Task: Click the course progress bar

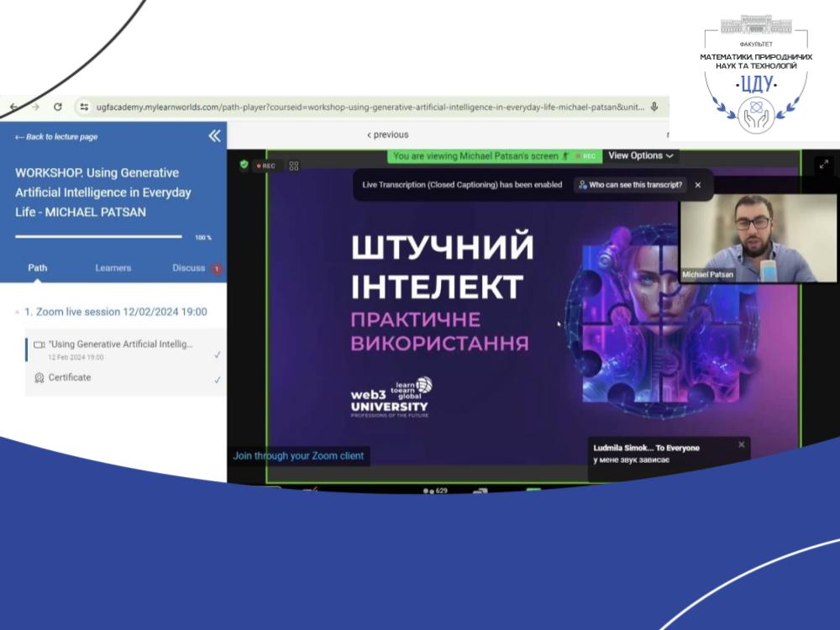Action: click(98, 237)
